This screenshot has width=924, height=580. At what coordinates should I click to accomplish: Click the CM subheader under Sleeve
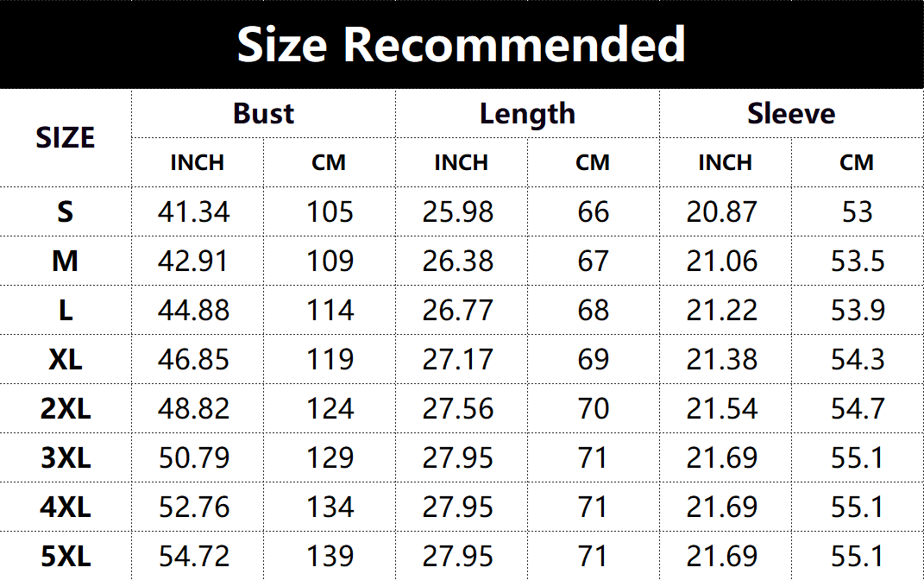pos(857,162)
